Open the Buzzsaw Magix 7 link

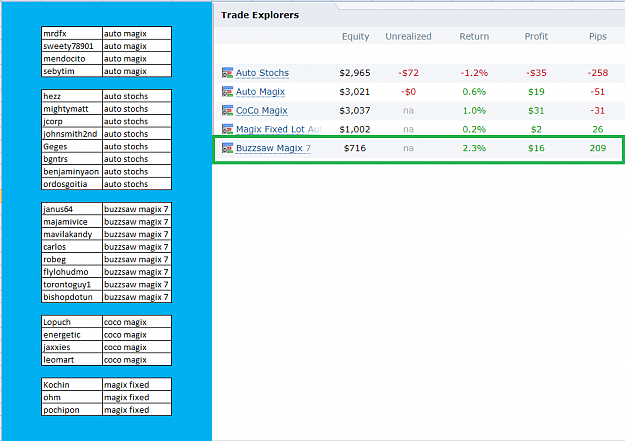click(x=273, y=148)
